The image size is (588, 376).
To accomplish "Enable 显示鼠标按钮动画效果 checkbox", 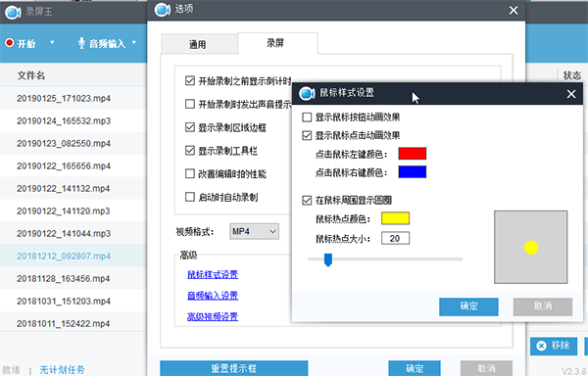I will tap(307, 117).
